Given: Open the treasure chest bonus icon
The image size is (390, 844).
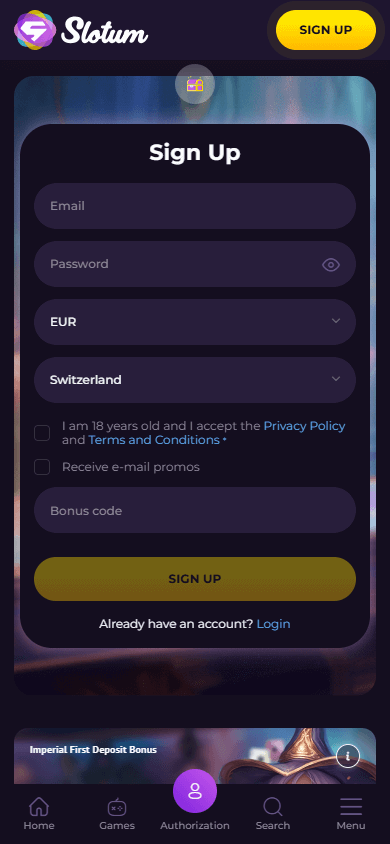Looking at the screenshot, I should coord(195,85).
